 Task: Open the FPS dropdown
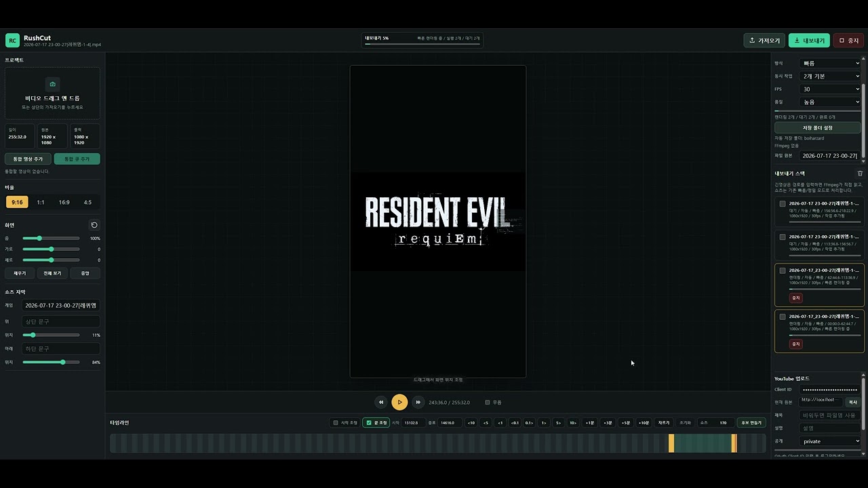point(830,89)
